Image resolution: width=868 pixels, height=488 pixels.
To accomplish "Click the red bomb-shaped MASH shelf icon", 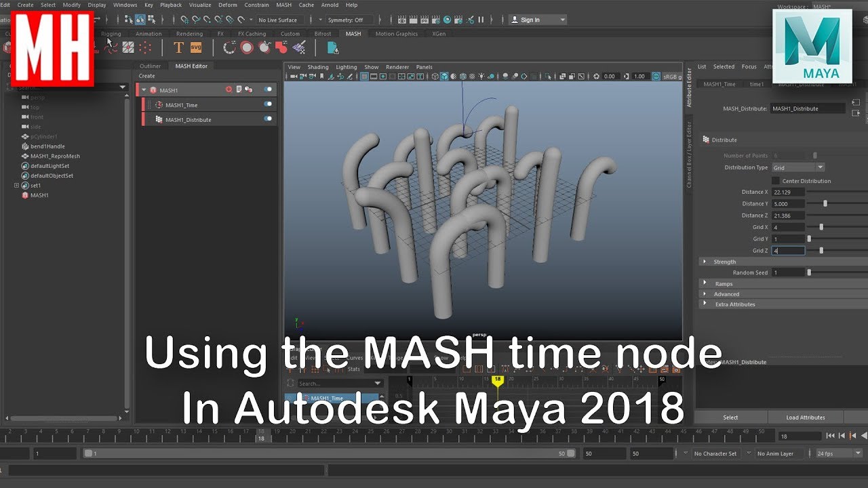I will pos(264,47).
